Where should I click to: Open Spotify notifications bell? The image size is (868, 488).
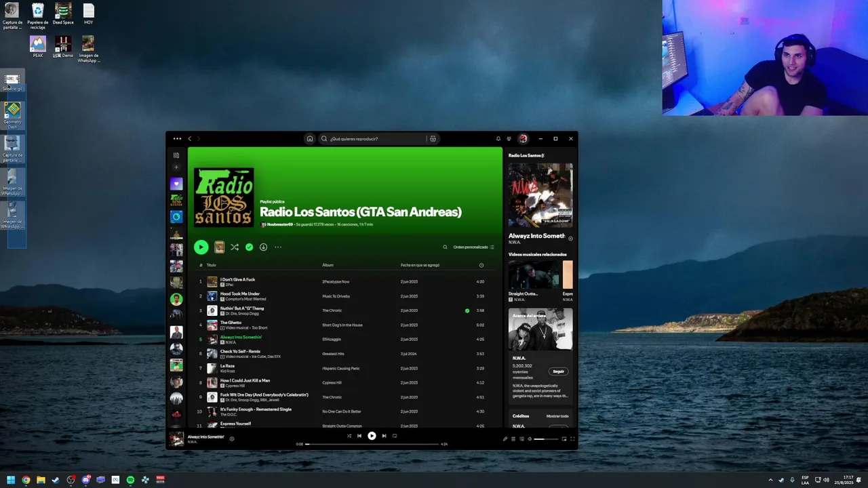click(x=498, y=139)
